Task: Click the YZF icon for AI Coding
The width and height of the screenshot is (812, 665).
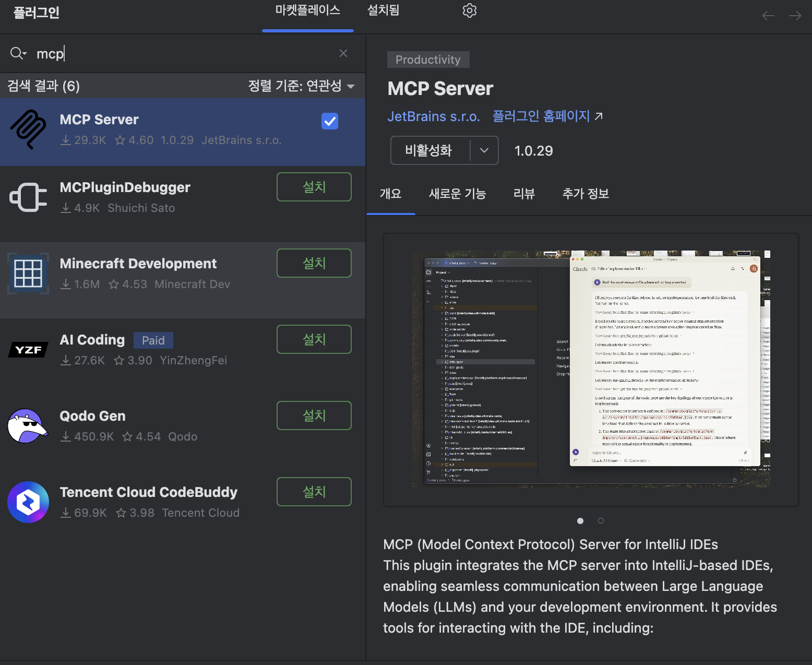Action: tap(28, 349)
